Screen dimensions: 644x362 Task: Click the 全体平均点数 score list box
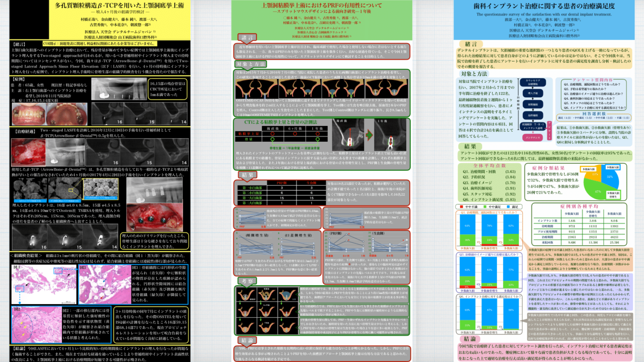coord(489,183)
